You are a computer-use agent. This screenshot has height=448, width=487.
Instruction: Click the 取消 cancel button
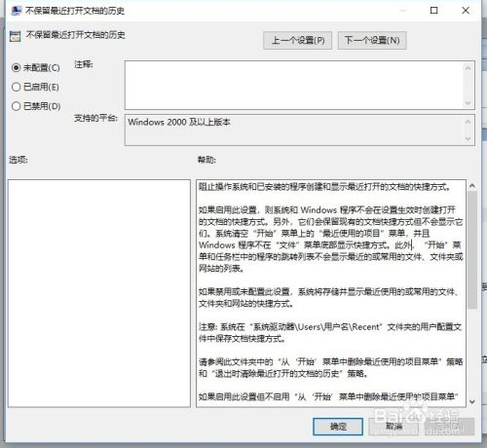394,427
